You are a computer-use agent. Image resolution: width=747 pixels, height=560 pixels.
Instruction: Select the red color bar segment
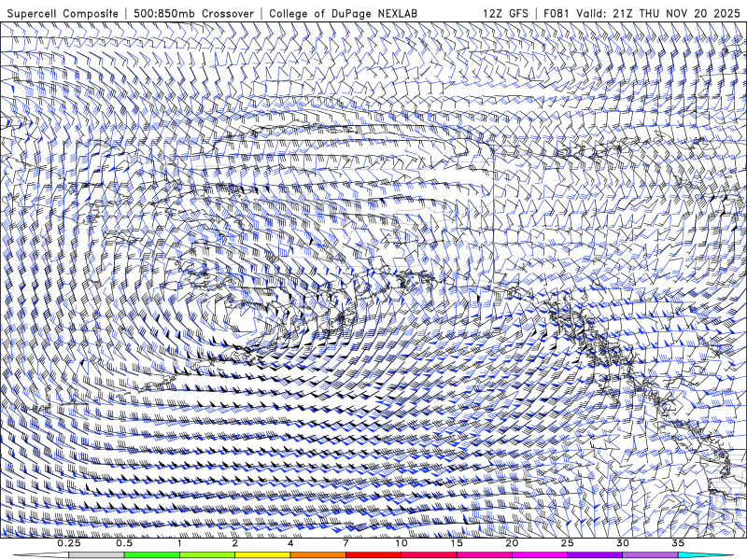click(373, 555)
